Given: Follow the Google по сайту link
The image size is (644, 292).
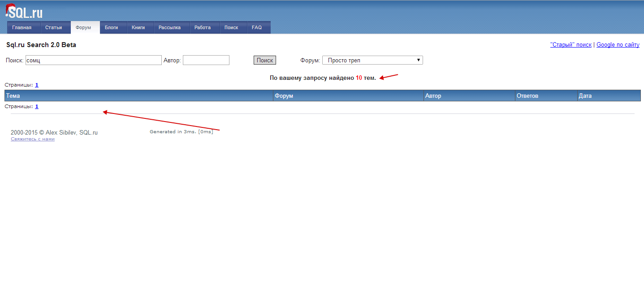Looking at the screenshot, I should point(618,45).
